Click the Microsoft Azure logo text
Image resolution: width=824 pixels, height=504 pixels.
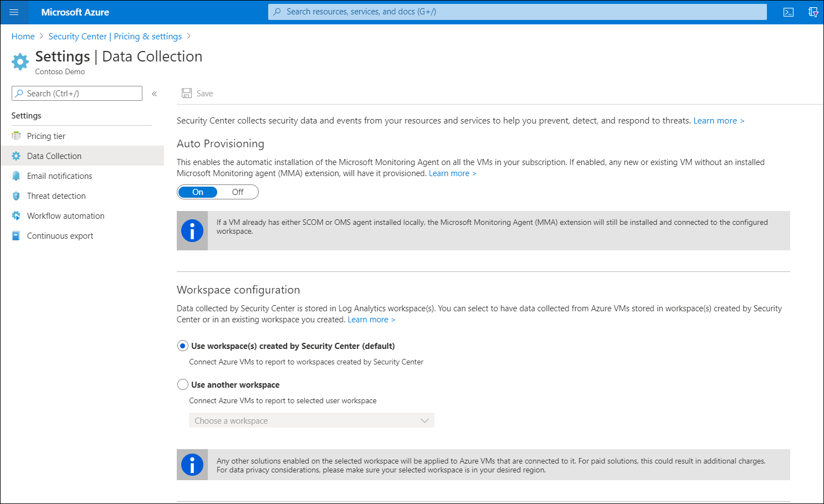75,12
